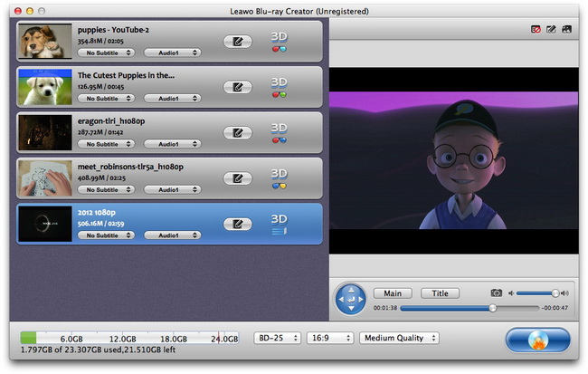Image resolution: width=588 pixels, height=374 pixels.
Task: Edit the eragon-tlr1_h1080p video
Action: click(237, 132)
